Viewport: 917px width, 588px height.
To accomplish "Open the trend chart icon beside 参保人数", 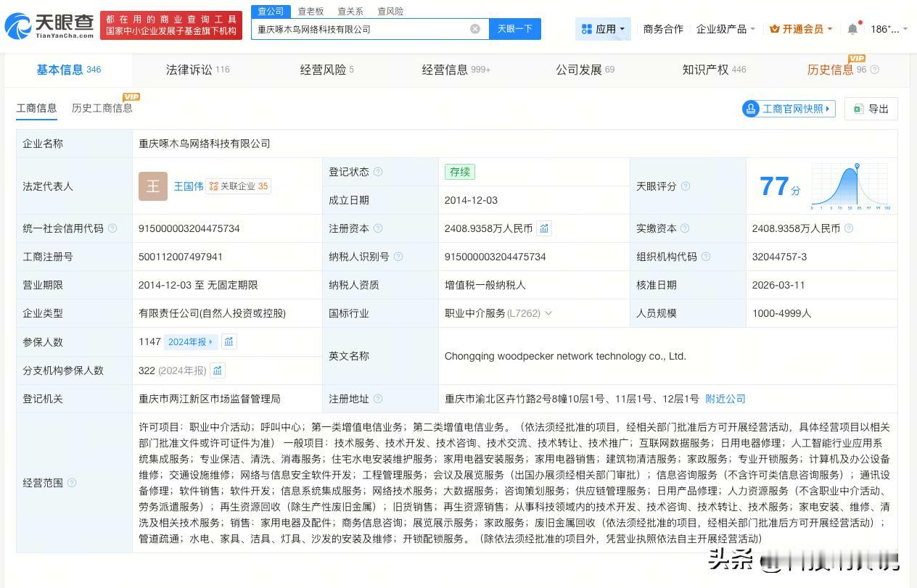I will [229, 341].
